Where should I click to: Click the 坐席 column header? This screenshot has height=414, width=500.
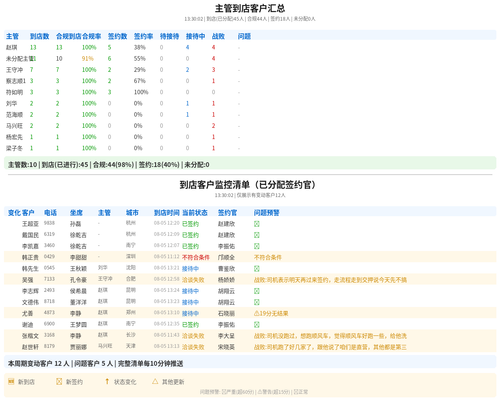76,213
